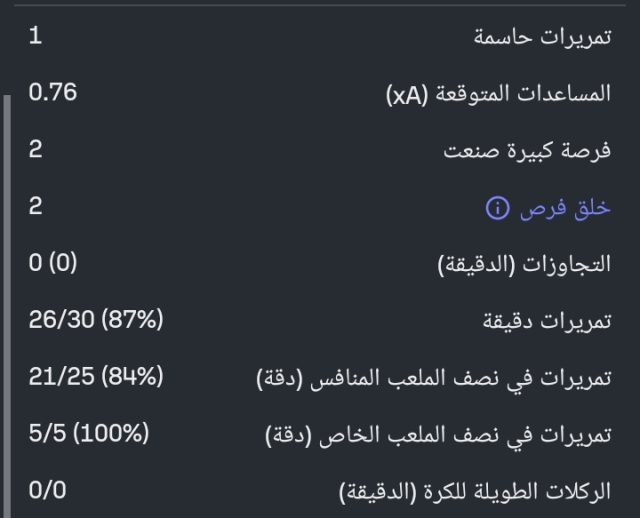Select the 0 (0) dribbles value
The height and width of the screenshot is (518, 640).
(x=53, y=263)
